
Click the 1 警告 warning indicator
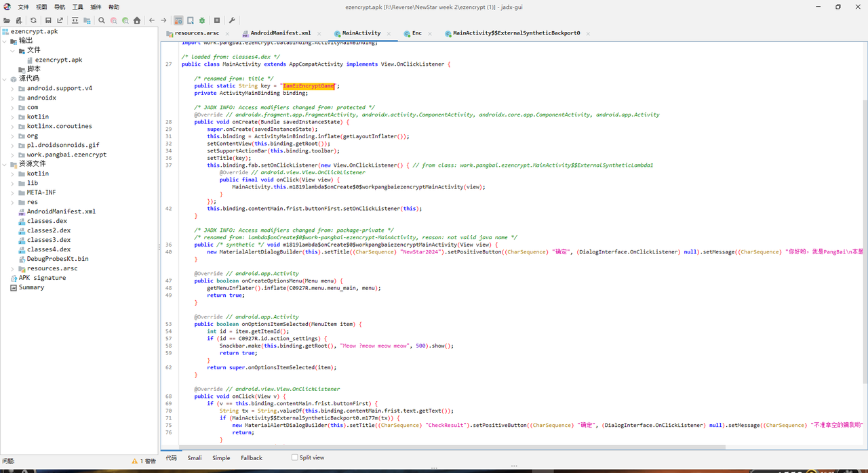tap(144, 461)
